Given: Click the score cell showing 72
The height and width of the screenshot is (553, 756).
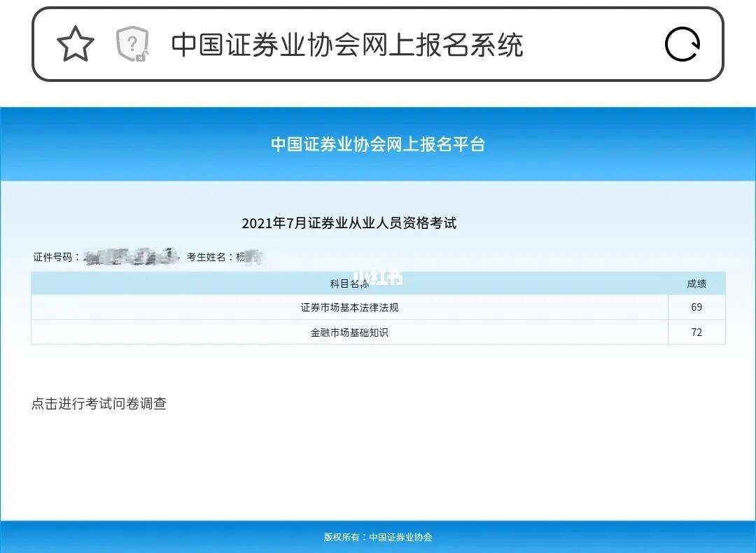Looking at the screenshot, I should (696, 332).
